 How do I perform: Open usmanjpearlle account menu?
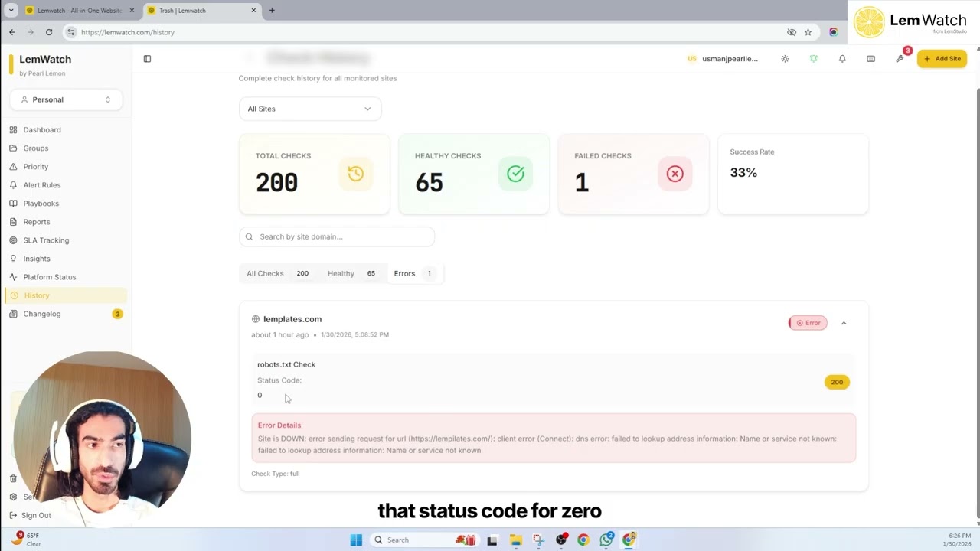(723, 59)
